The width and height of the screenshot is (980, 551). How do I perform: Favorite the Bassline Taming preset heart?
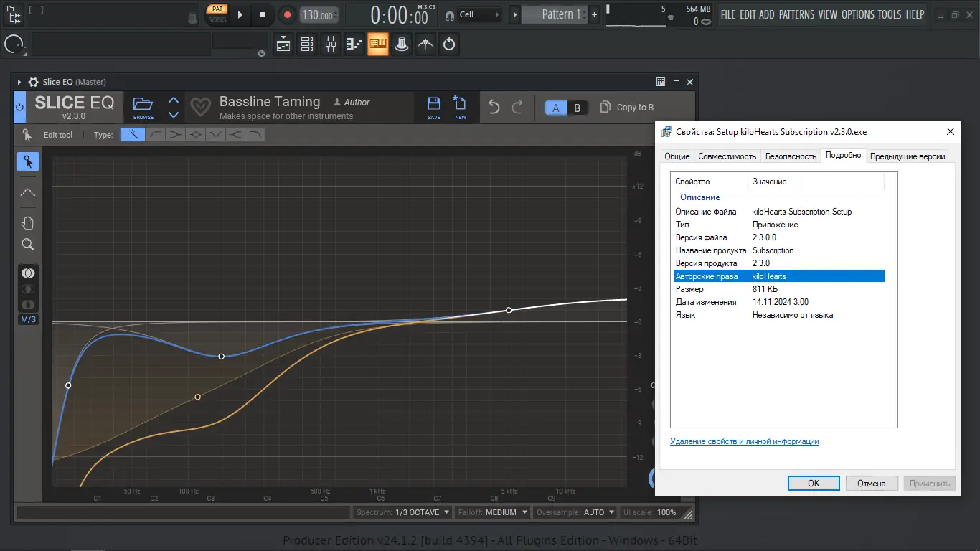200,108
